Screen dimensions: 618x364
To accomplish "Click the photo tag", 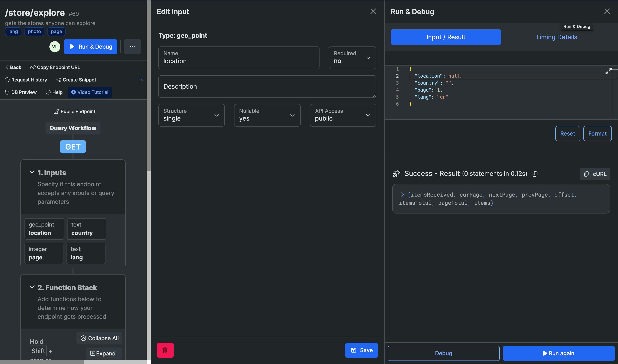I will click(34, 31).
